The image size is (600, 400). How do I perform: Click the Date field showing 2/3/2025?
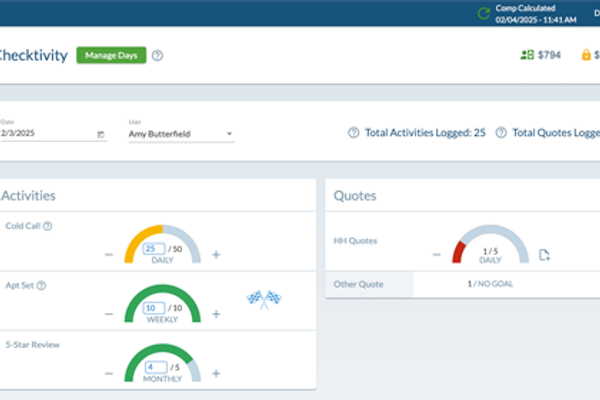[53, 133]
